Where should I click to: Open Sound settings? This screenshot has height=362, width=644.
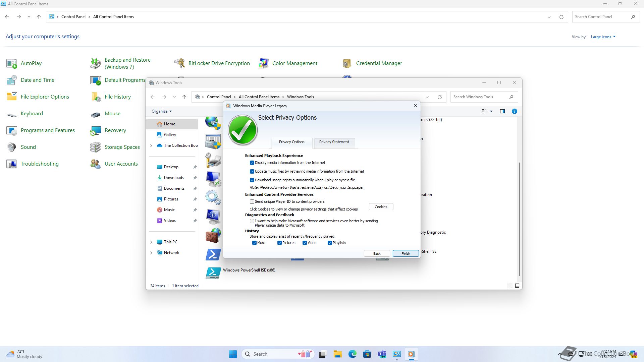point(21,147)
